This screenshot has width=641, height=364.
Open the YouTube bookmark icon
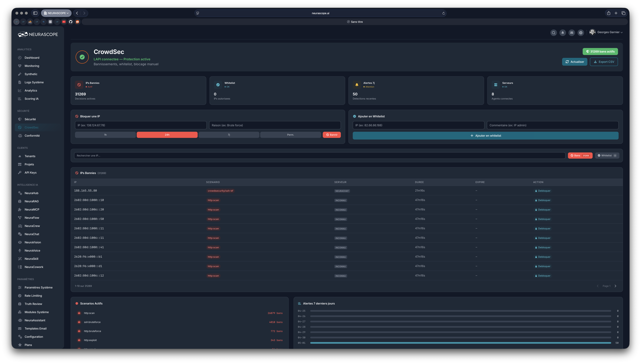64,22
